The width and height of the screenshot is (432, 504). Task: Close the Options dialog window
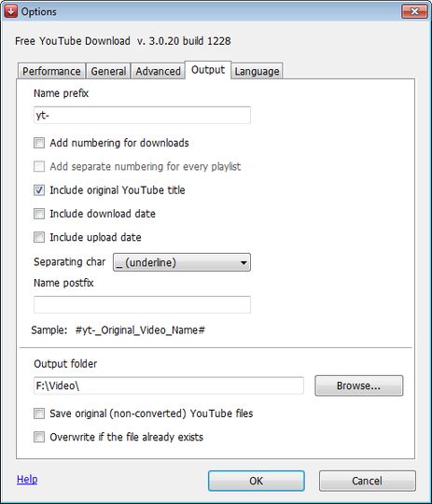414,11
